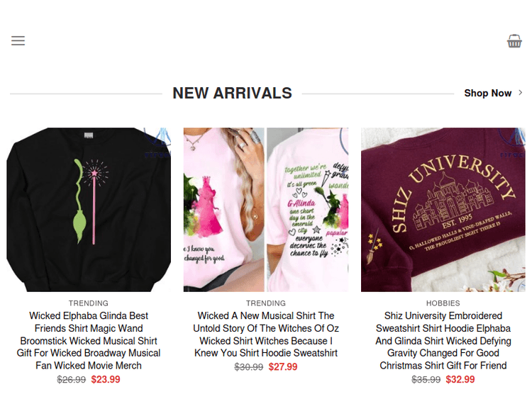The height and width of the screenshot is (399, 532).
Task: Click the crossed-out $30.99 original price
Action: [249, 367]
